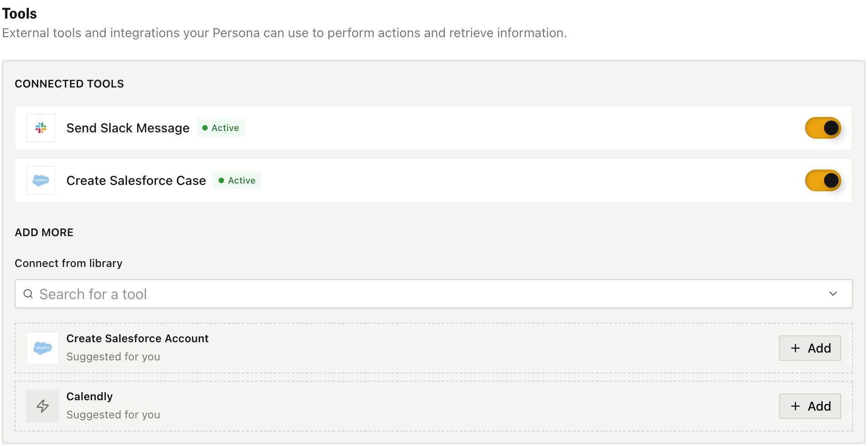Click the Create Salesforce Case label

click(136, 181)
